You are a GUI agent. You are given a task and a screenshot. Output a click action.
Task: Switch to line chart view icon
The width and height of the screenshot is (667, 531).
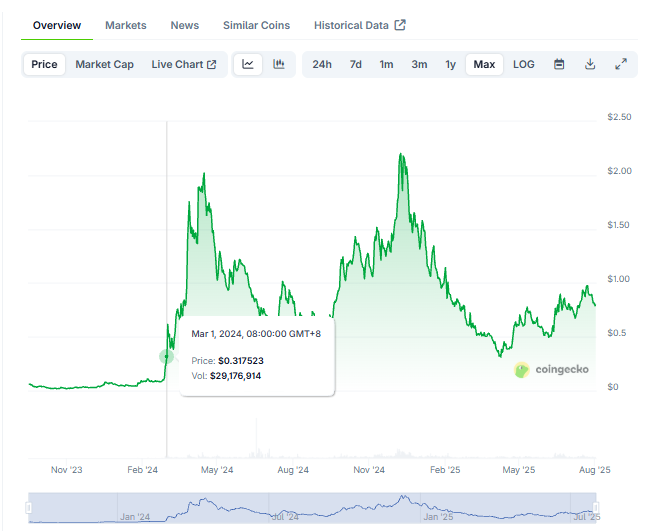tap(248, 64)
